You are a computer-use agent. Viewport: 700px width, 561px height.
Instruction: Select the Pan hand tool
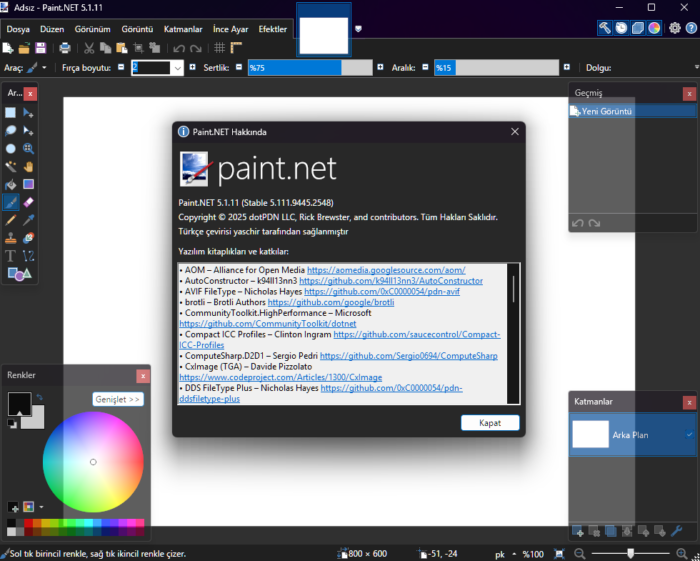[x=28, y=166]
